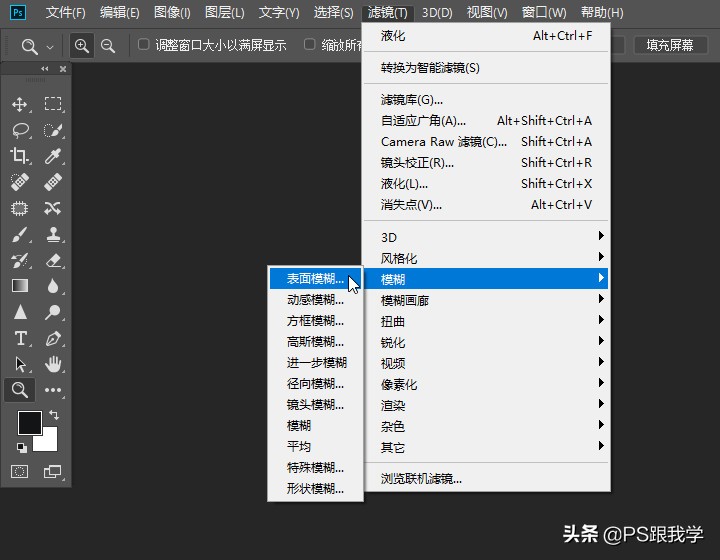720x560 pixels.
Task: Choose 径向模糊... filter
Action: (x=316, y=383)
